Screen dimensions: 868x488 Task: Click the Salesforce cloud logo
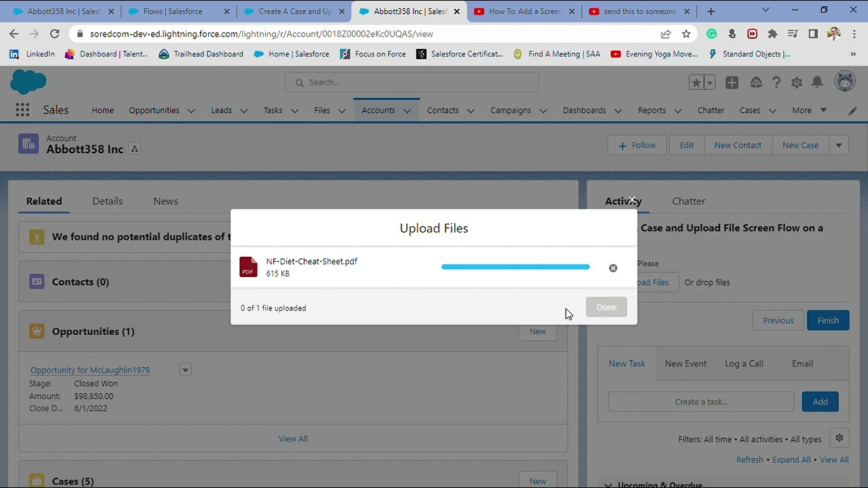coord(28,82)
